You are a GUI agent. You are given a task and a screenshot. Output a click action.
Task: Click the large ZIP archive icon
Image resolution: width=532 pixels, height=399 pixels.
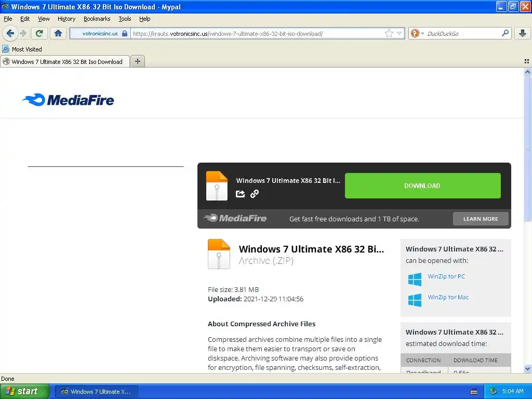(x=219, y=254)
